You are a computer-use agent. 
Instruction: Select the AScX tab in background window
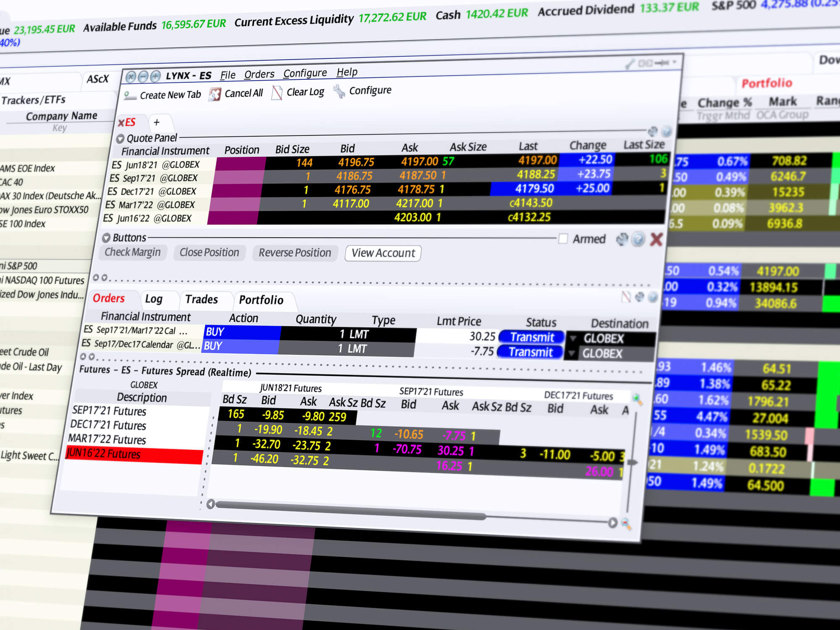pos(97,79)
